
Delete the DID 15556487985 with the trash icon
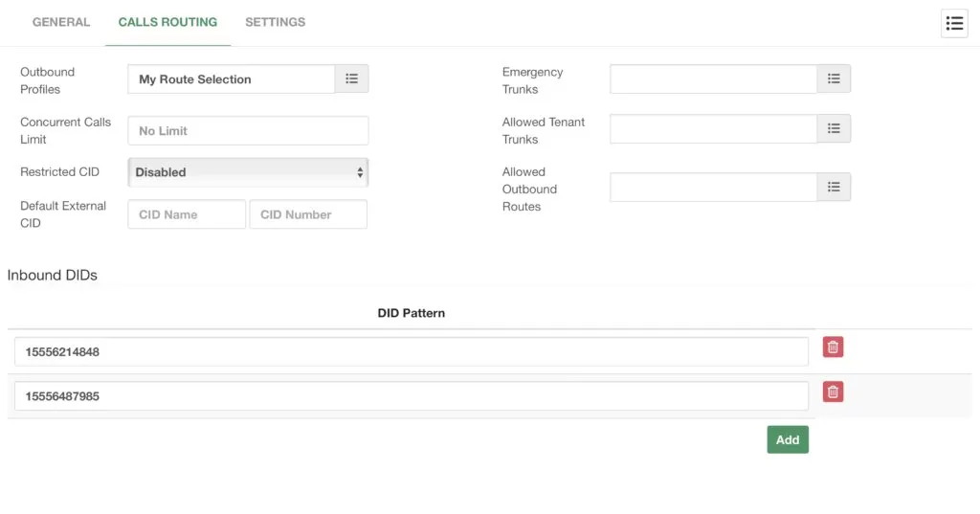tap(834, 392)
